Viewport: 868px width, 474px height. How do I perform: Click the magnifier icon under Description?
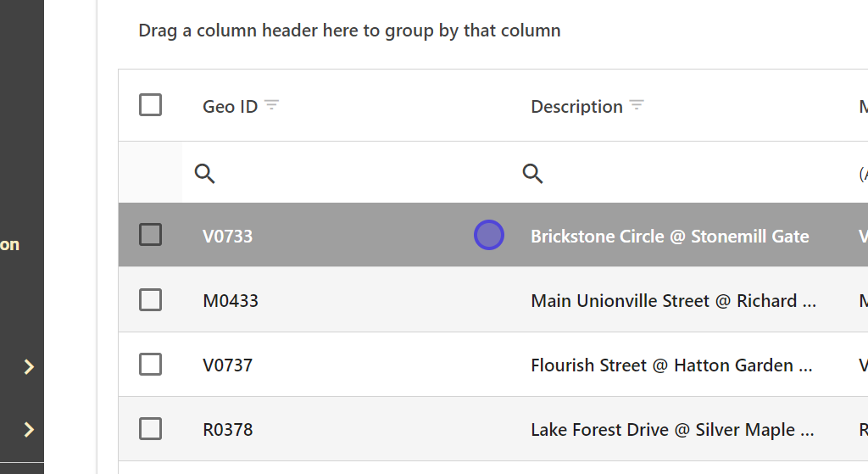point(532,174)
